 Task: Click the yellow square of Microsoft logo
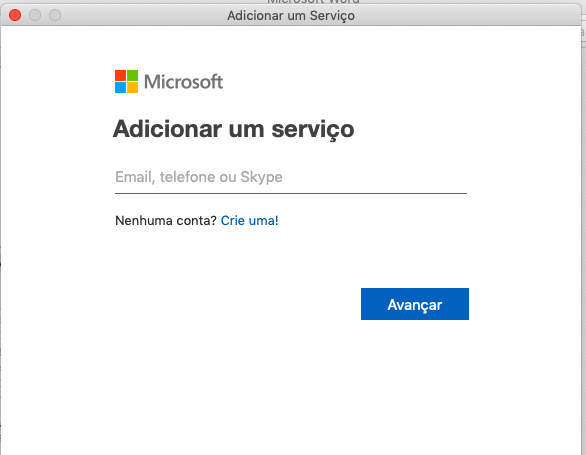click(132, 87)
